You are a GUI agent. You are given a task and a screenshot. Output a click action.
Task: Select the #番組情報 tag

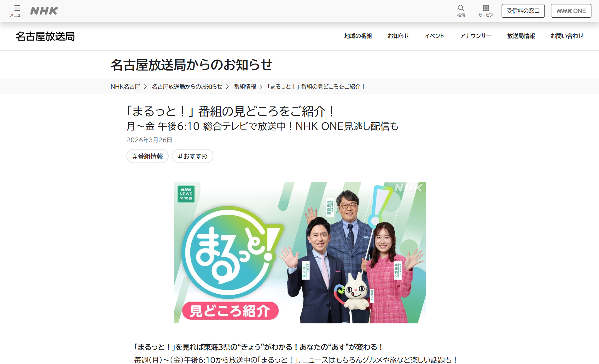pyautogui.click(x=148, y=156)
